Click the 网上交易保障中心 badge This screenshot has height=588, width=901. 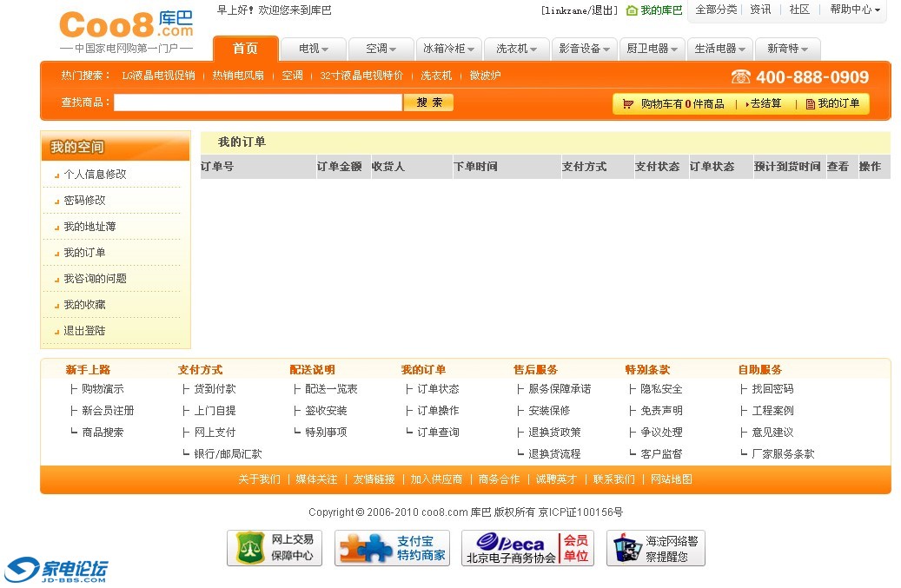point(275,548)
